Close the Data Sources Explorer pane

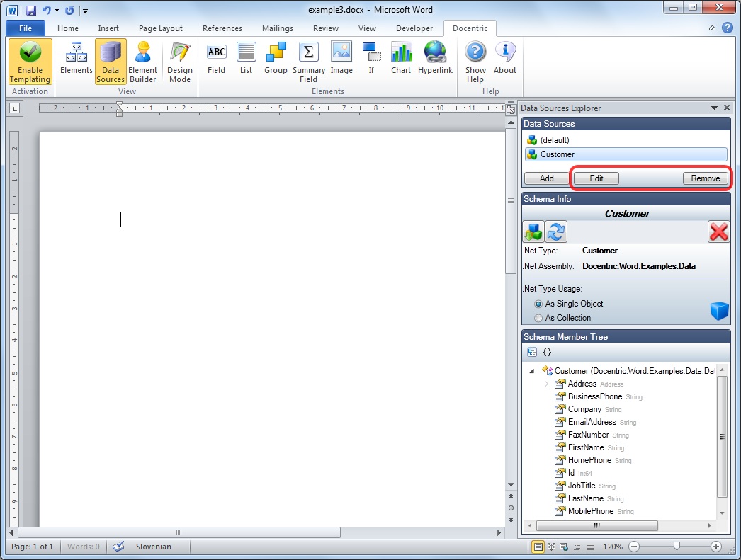coord(727,108)
